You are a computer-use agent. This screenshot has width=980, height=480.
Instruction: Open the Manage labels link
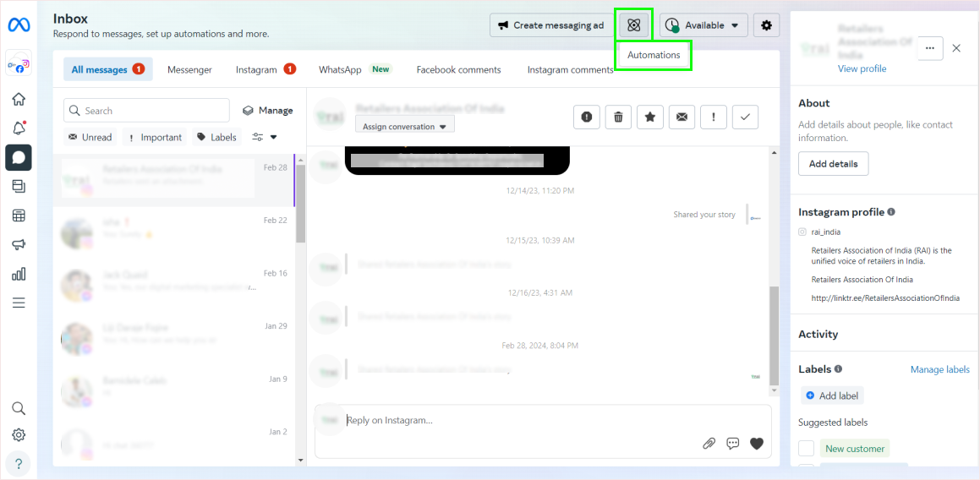(940, 369)
